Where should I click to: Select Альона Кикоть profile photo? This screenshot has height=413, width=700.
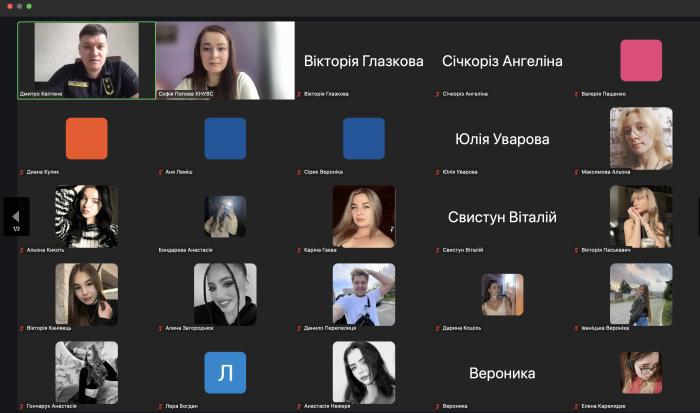[x=87, y=217]
